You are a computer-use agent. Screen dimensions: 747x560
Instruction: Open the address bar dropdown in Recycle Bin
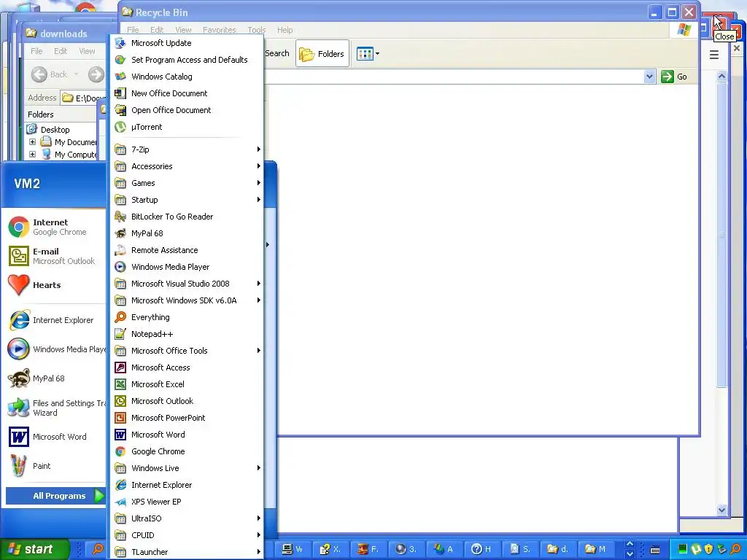coord(649,77)
